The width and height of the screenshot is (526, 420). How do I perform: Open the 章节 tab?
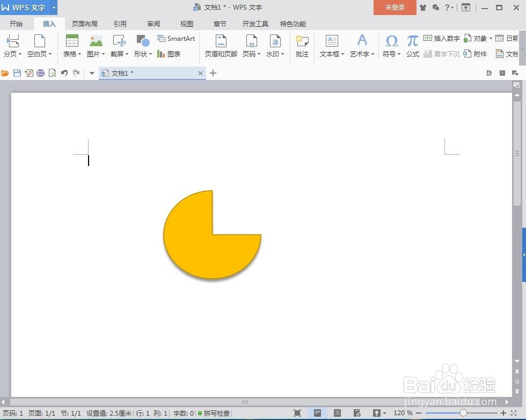(x=220, y=24)
